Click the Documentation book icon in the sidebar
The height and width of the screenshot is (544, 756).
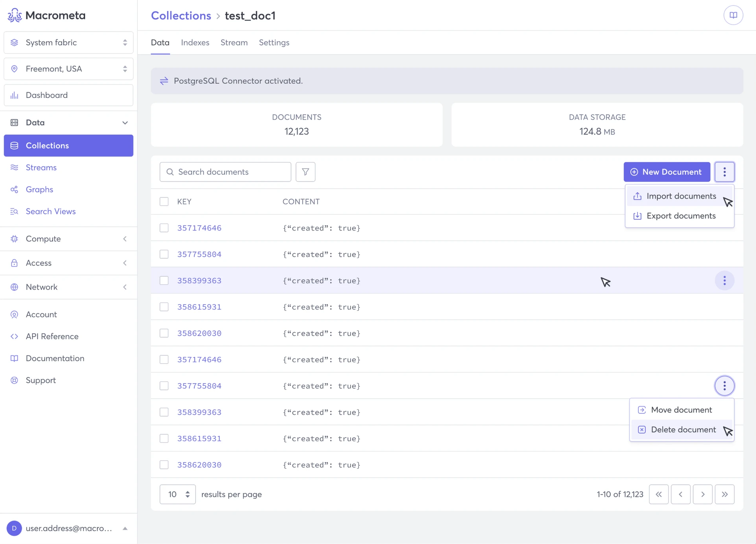14,358
